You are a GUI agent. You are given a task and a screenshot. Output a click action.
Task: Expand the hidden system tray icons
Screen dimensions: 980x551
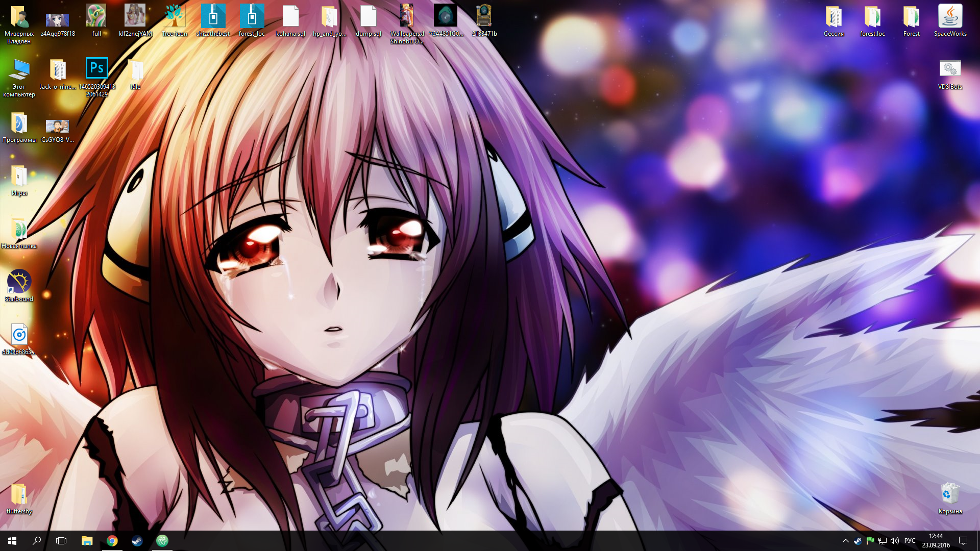pyautogui.click(x=845, y=541)
